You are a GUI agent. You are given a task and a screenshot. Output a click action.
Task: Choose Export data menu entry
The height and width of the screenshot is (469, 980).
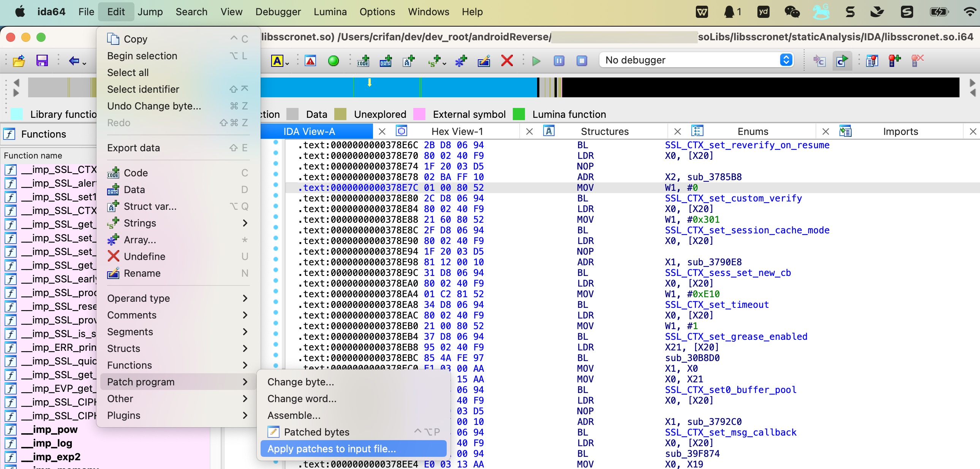(x=178, y=148)
